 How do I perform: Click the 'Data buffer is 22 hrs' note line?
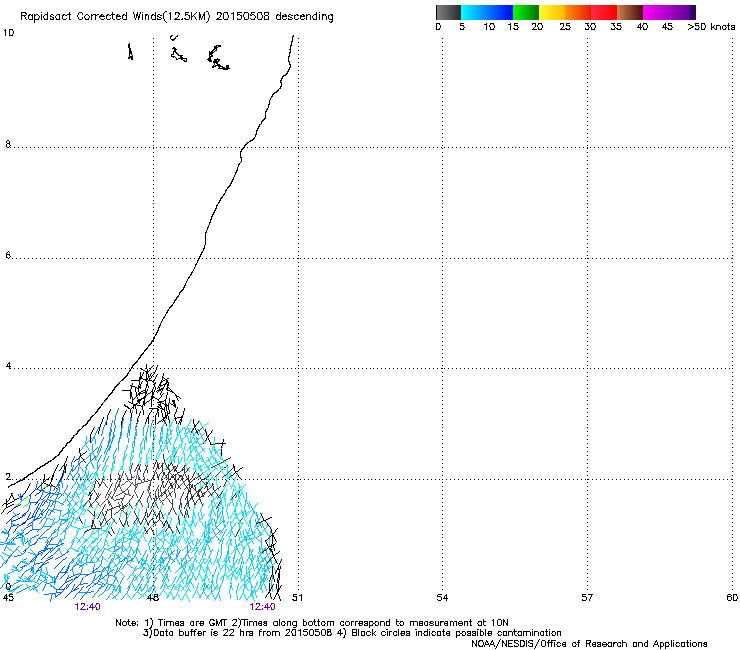352,633
